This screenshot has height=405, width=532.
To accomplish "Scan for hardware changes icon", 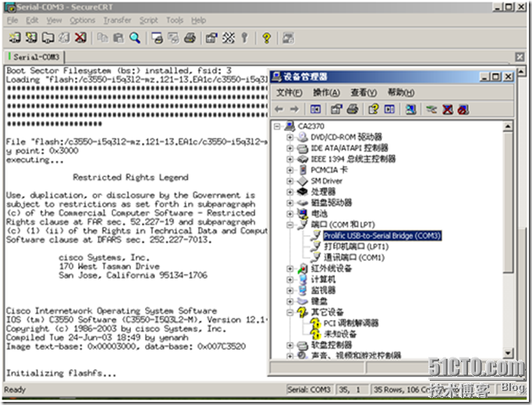I will [x=410, y=109].
